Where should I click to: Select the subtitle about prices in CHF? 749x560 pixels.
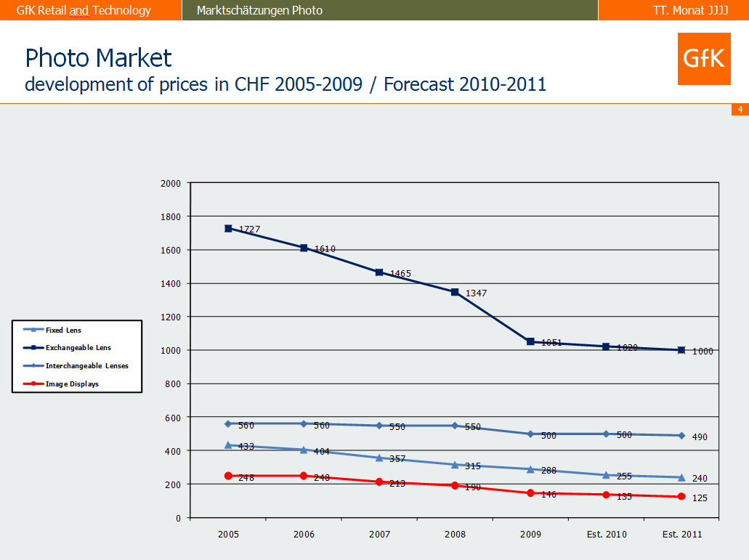pos(285,84)
